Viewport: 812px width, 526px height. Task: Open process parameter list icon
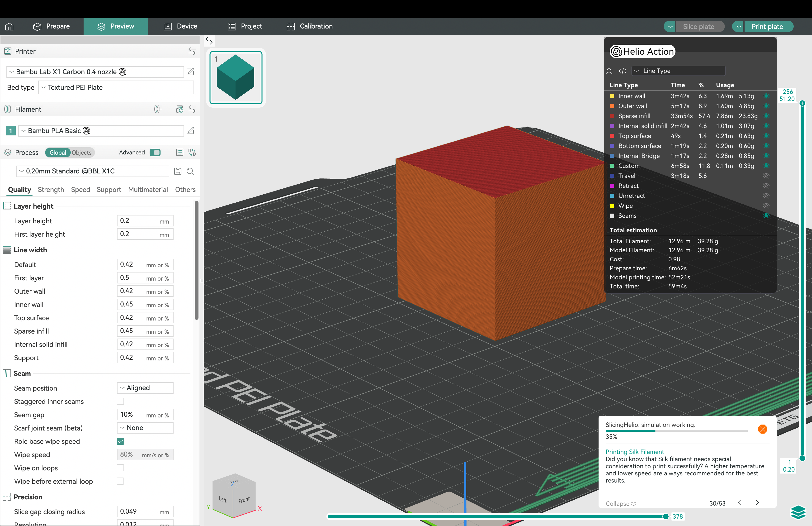tap(179, 152)
